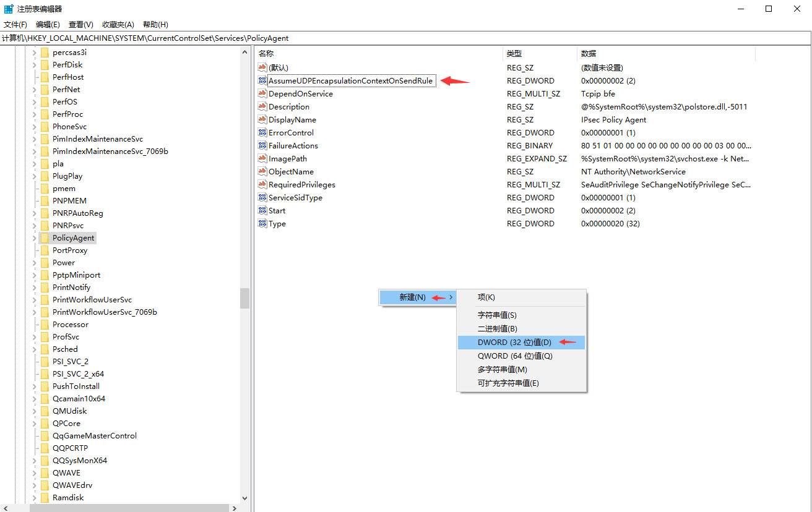Image resolution: width=812 pixels, height=512 pixels.
Task: Click the multi-string icon beside DependOnService
Action: pyautogui.click(x=264, y=93)
